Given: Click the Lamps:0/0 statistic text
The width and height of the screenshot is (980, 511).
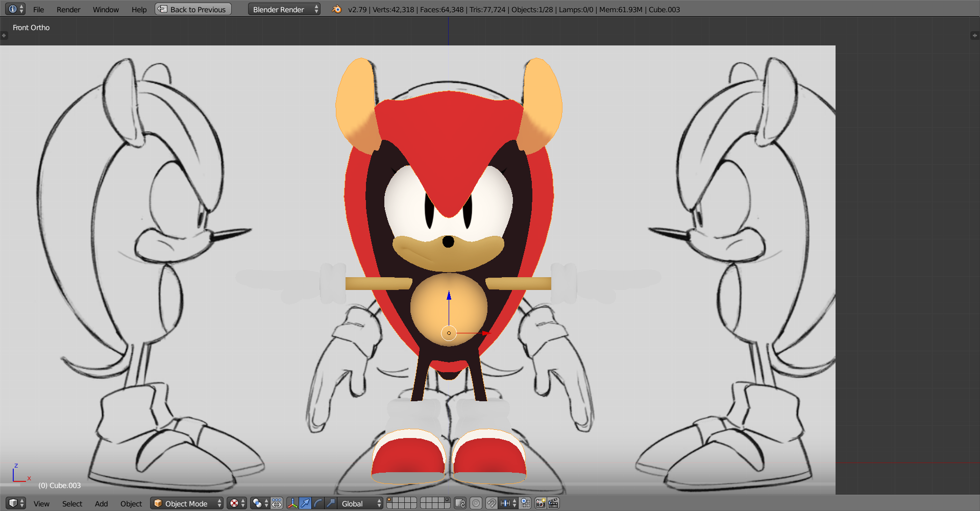Looking at the screenshot, I should (x=576, y=10).
